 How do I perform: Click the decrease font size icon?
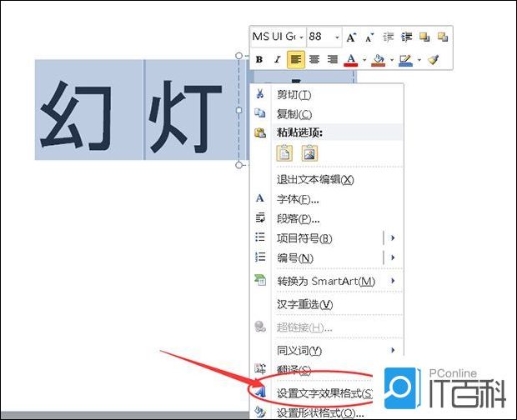click(369, 37)
